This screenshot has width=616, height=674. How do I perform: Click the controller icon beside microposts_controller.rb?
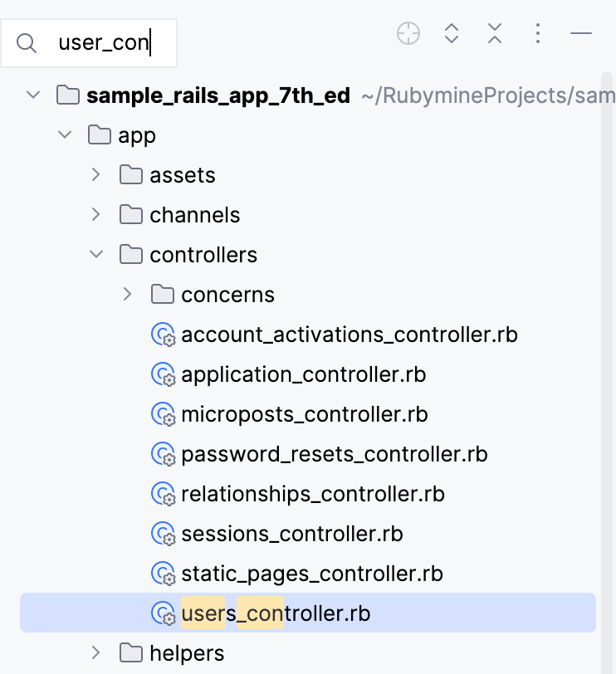(164, 413)
